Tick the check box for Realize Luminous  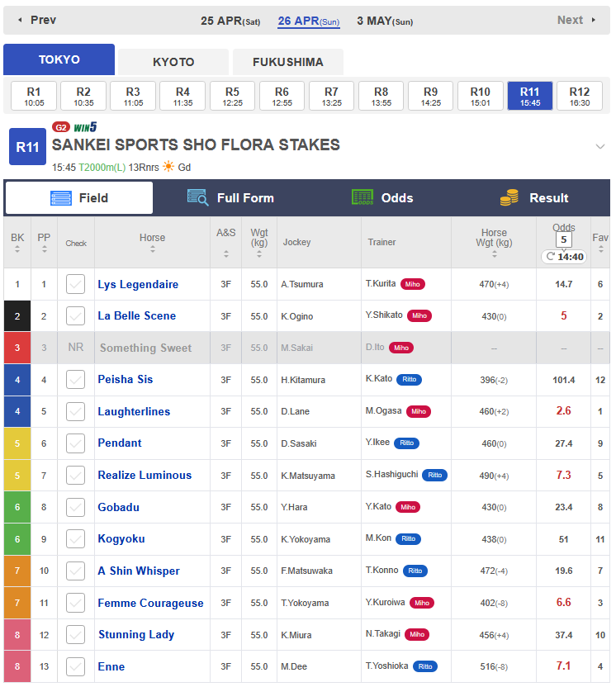tap(75, 476)
